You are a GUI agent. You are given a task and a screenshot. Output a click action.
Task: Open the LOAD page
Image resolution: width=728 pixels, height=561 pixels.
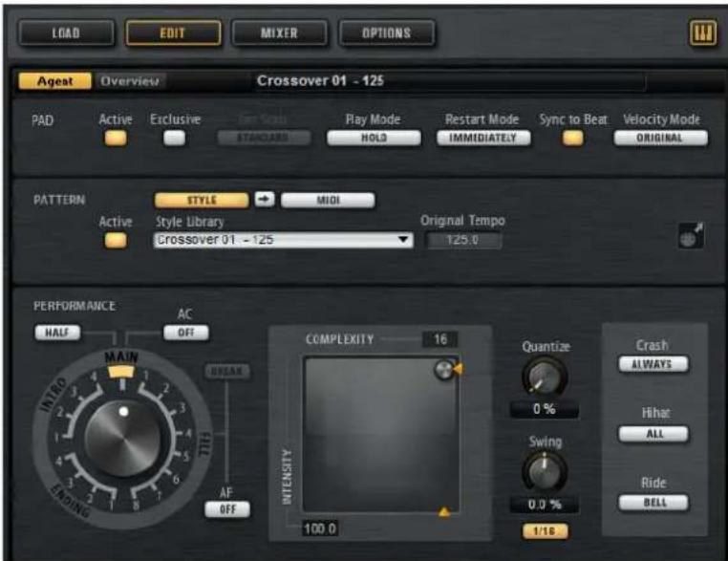(66, 33)
